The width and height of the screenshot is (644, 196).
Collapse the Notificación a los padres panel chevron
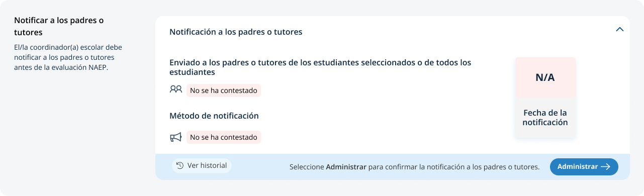(x=620, y=29)
